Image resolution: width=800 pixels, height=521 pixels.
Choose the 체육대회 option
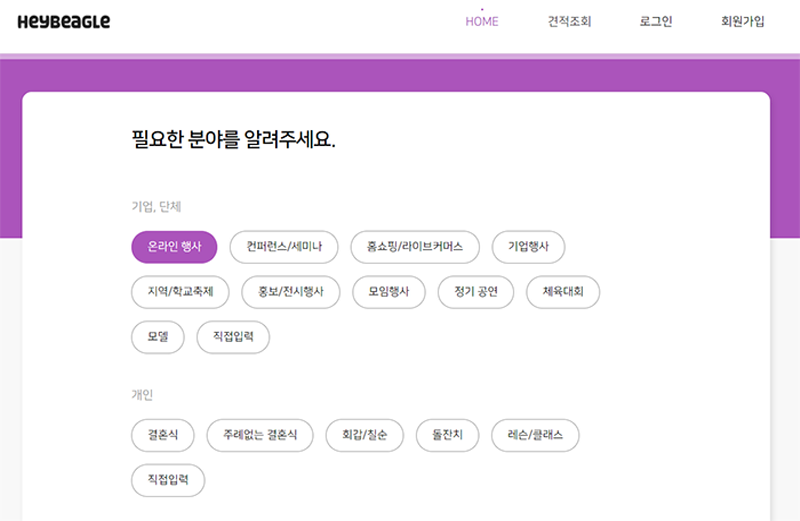[563, 291]
